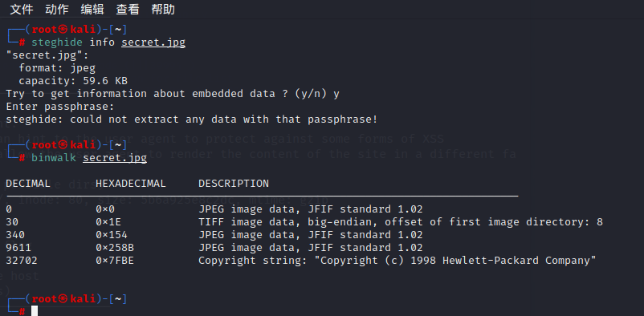Click the Hewlett-Packard copyright string line

pos(397,261)
